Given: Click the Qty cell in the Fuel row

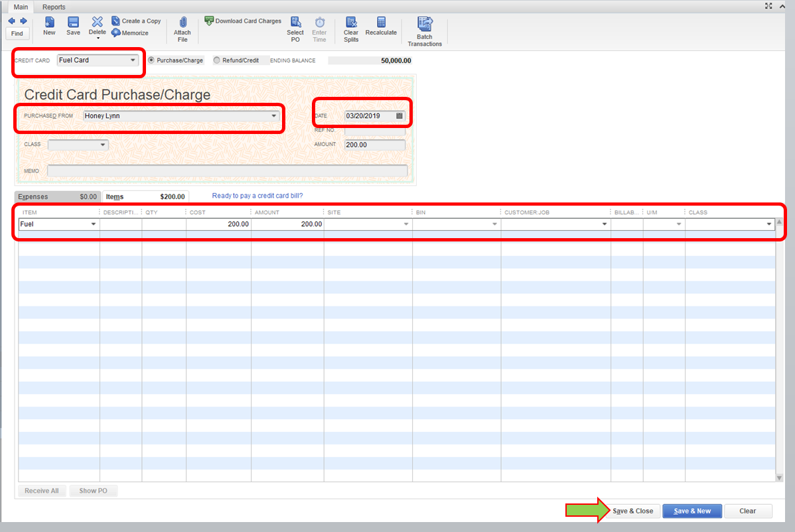Looking at the screenshot, I should coord(164,224).
